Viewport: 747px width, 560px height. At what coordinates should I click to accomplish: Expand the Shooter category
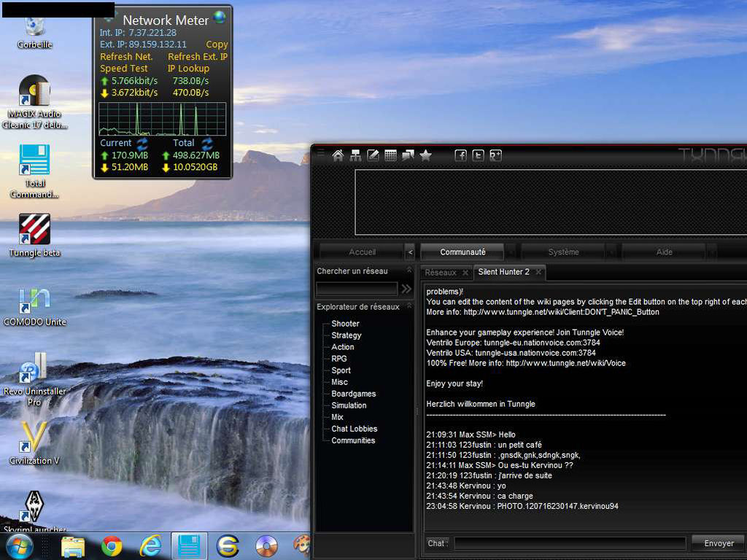(x=345, y=323)
